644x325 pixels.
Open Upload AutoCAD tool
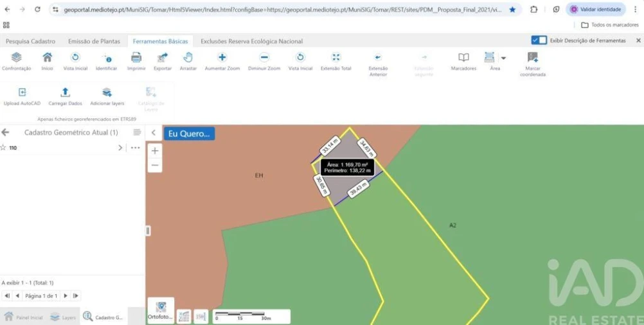pos(22,96)
